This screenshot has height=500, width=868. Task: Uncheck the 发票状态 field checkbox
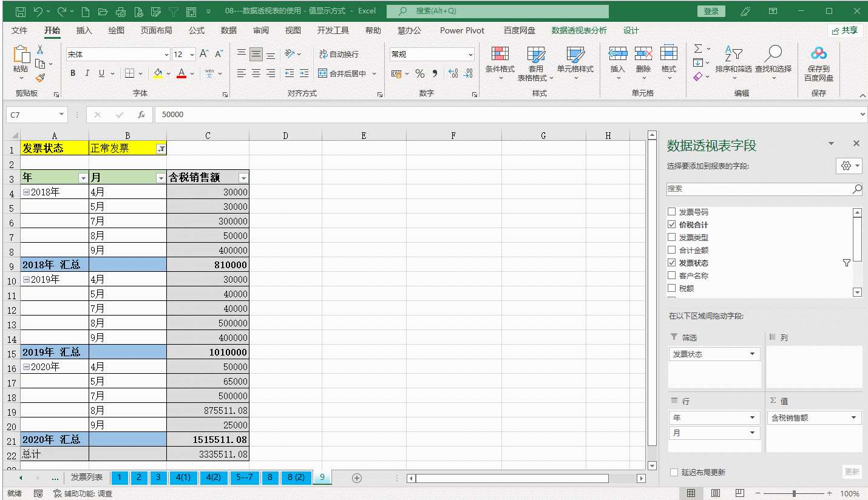click(671, 263)
